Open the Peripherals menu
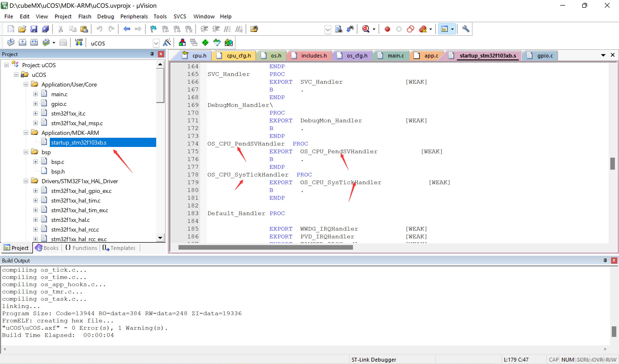 point(134,16)
